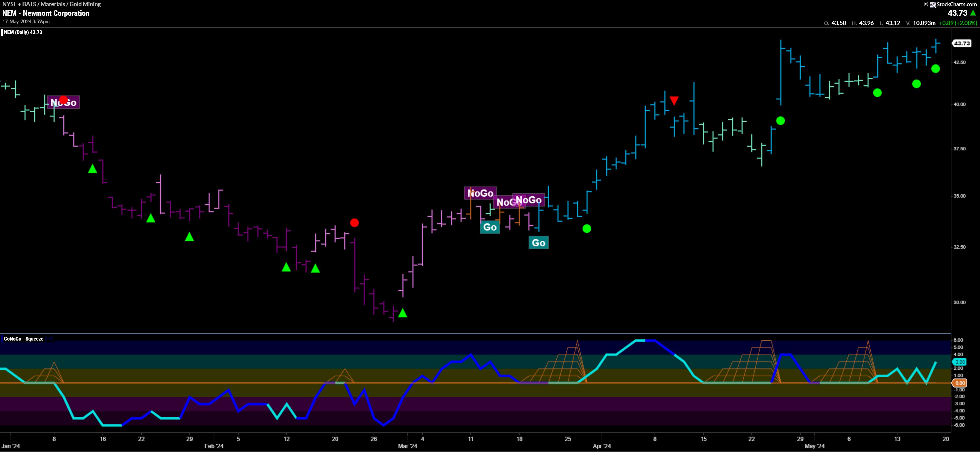Click the NEM (Daily) 43.73 legend label

pyautogui.click(x=23, y=32)
